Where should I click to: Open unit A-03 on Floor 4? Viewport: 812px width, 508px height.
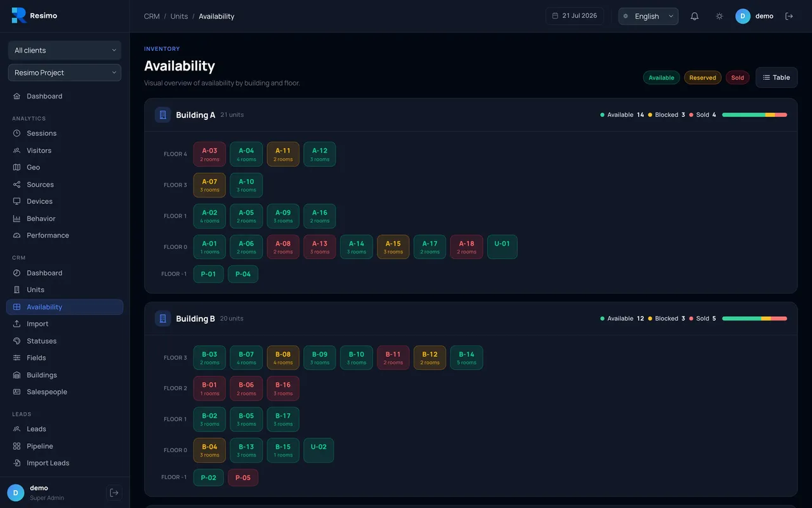click(x=209, y=154)
